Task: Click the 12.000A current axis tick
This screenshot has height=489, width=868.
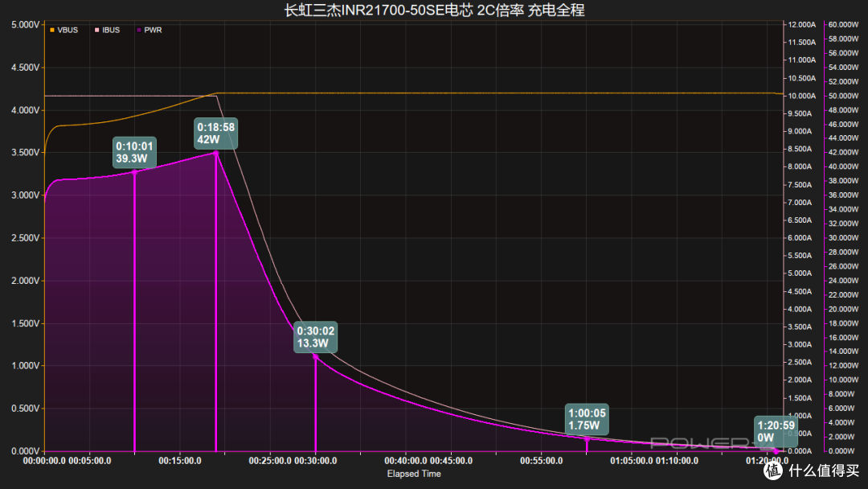Action: click(x=801, y=25)
